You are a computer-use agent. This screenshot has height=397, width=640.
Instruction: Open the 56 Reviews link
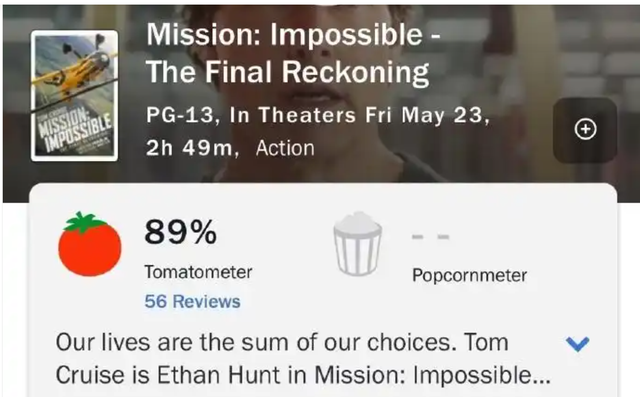pos(192,302)
